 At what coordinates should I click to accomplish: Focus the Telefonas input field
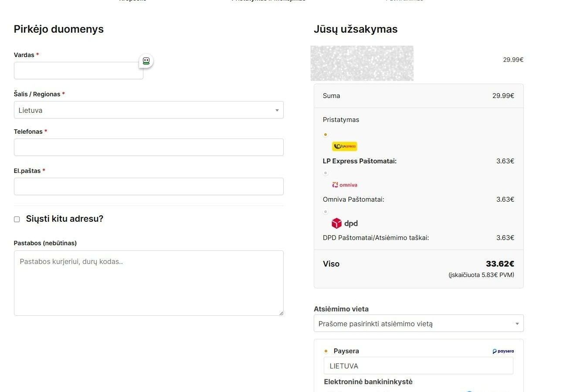click(x=148, y=147)
